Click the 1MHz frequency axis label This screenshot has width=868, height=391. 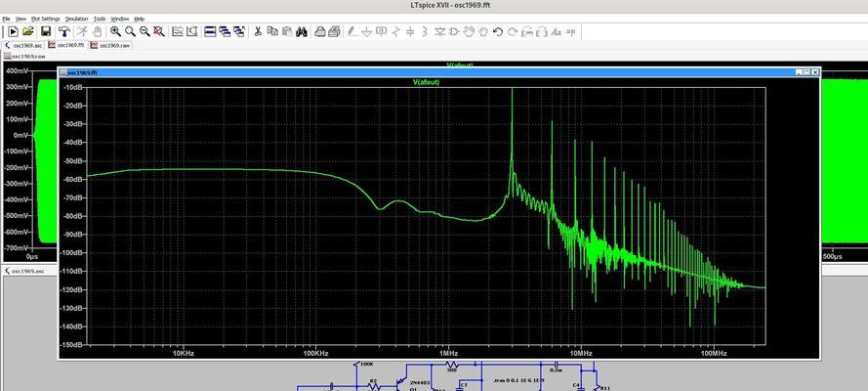point(449,353)
